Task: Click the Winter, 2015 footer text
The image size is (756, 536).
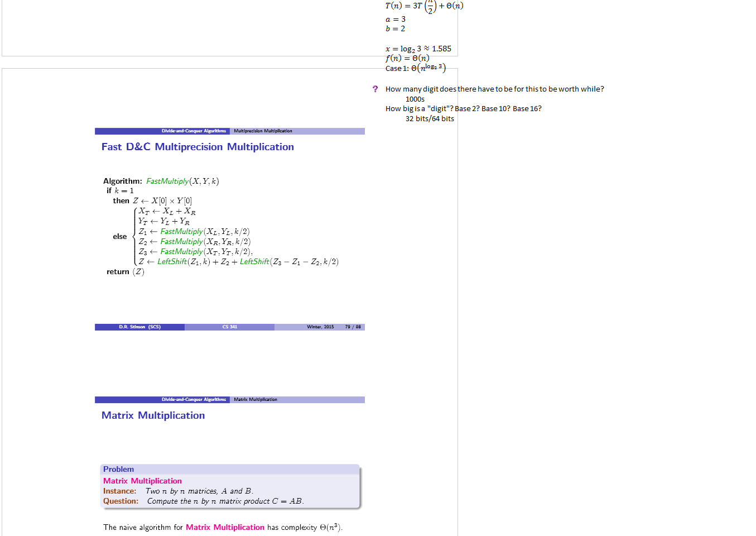Action: [320, 327]
